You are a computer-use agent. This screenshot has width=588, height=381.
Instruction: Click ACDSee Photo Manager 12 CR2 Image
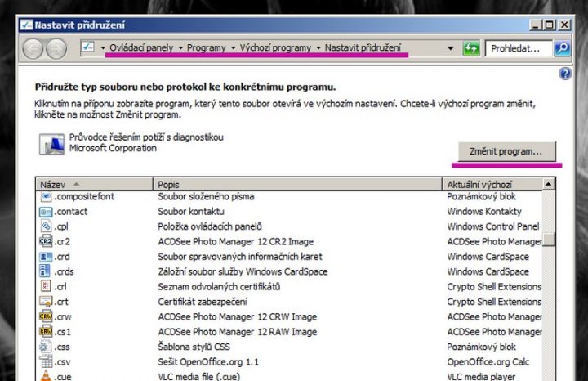click(x=235, y=241)
